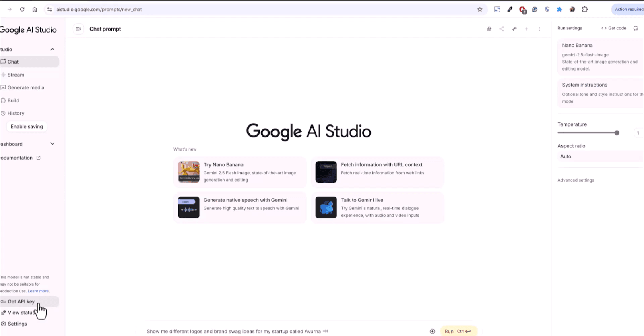Viewport: 644px width, 336px height.
Task: Open System instructions panel
Action: pyautogui.click(x=600, y=93)
